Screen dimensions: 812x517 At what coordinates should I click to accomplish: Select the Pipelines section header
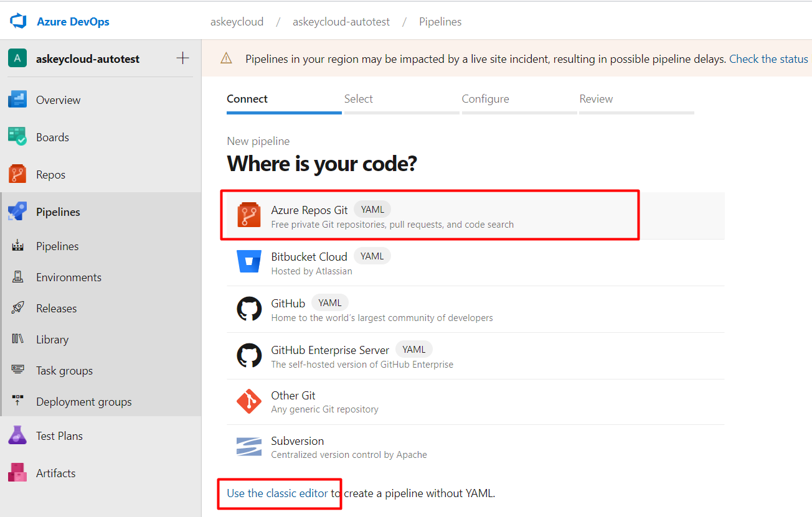[x=101, y=212]
